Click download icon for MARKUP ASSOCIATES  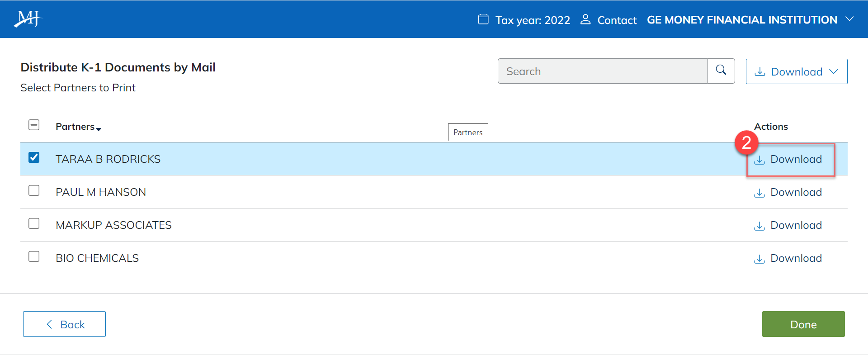pyautogui.click(x=759, y=226)
